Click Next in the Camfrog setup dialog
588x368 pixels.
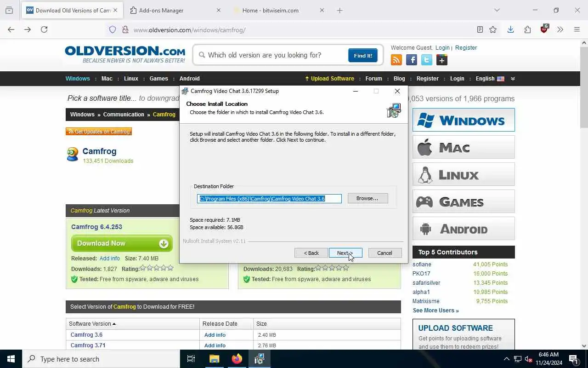345,253
